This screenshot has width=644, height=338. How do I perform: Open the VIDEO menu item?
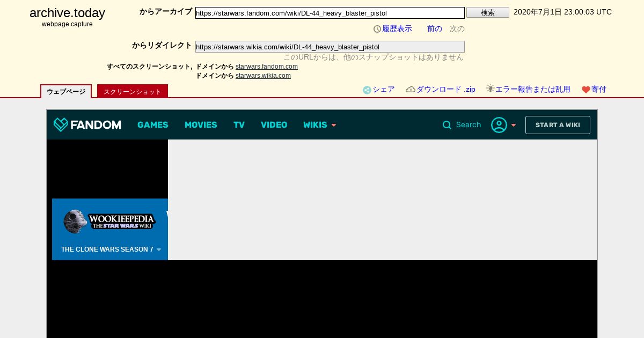[274, 125]
